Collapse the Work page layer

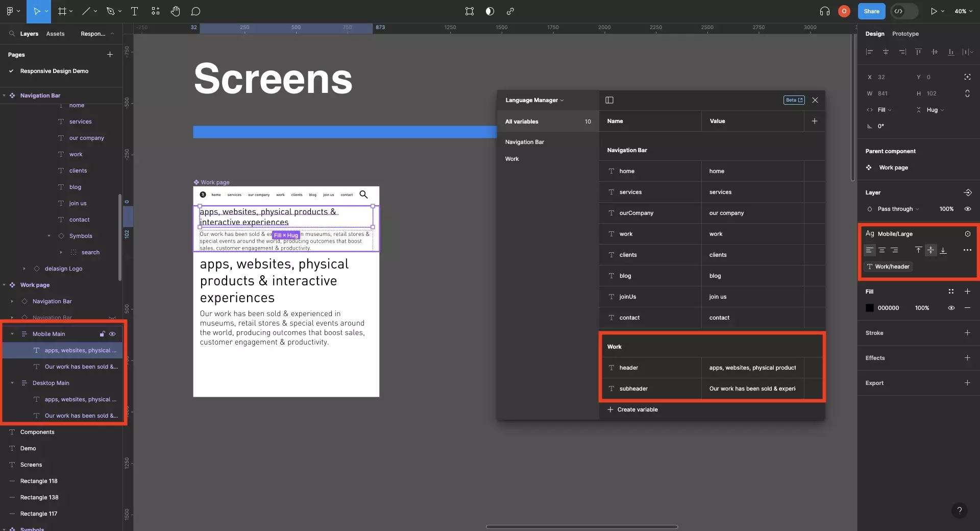(4, 285)
